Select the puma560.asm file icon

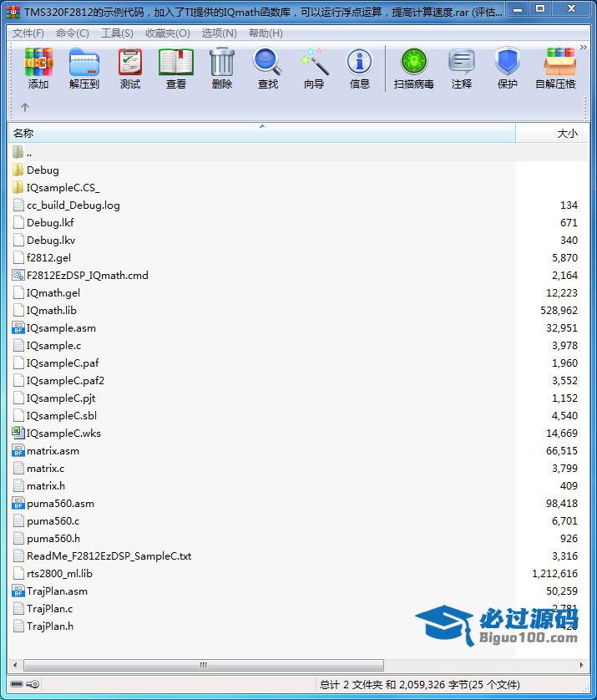[18, 504]
